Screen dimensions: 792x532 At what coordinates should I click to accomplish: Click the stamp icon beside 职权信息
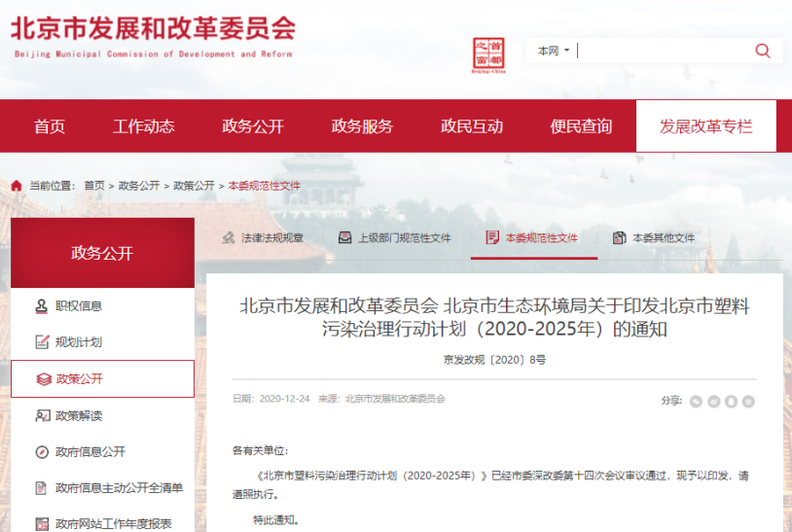pos(42,305)
